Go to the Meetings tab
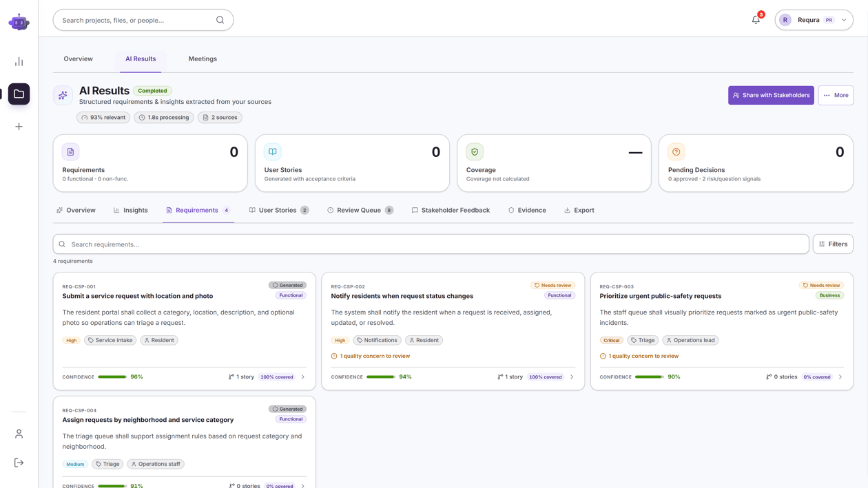This screenshot has width=868, height=488. coord(203,59)
